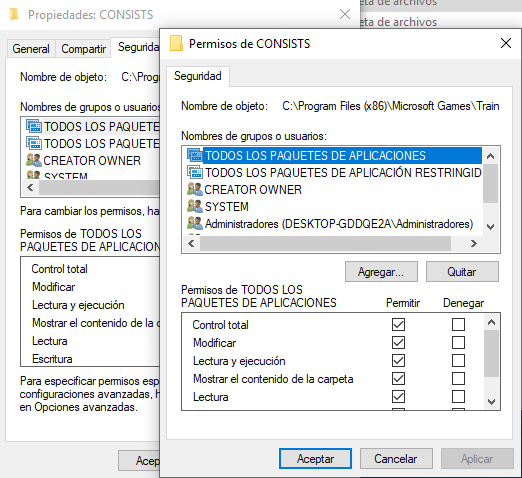Viewport: 522px width, 478px height.
Task: Click the folder icon in the Propiedades: CONSISTS title bar
Action: tap(14, 15)
